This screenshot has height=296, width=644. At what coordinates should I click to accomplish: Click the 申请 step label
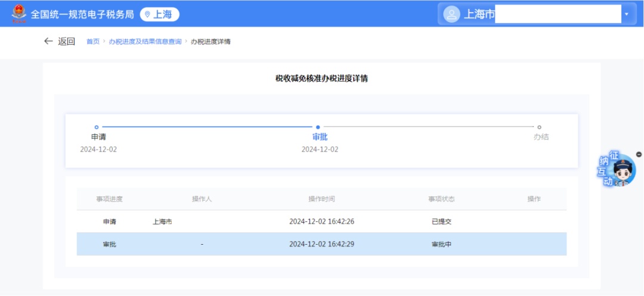[x=98, y=137]
